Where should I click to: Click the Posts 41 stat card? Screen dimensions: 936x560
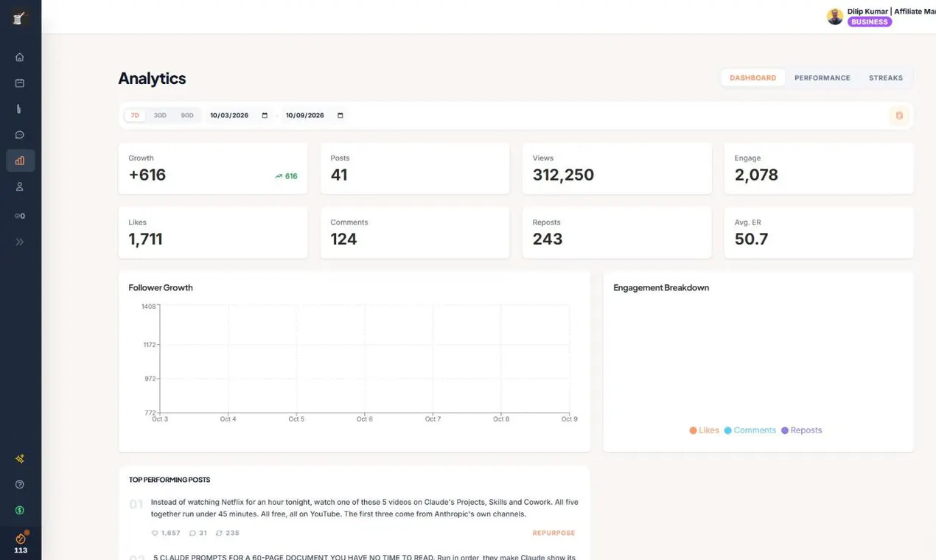coord(415,169)
